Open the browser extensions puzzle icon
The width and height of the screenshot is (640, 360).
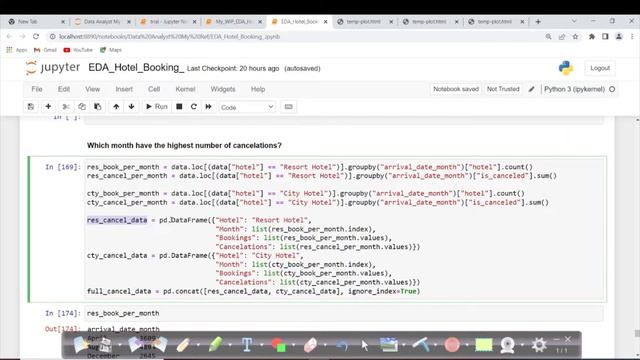(592, 36)
